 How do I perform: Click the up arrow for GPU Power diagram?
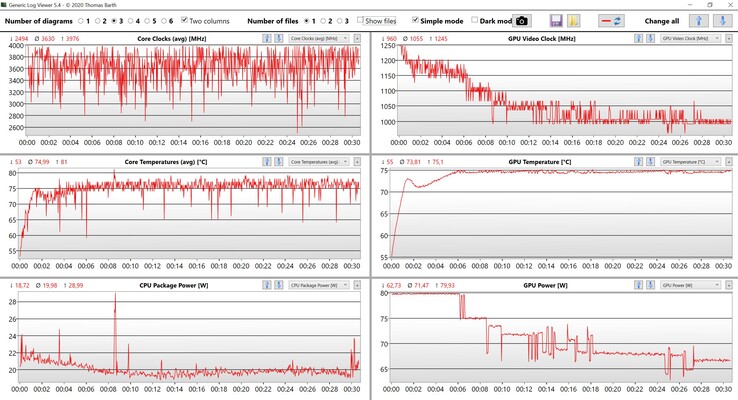tap(638, 285)
